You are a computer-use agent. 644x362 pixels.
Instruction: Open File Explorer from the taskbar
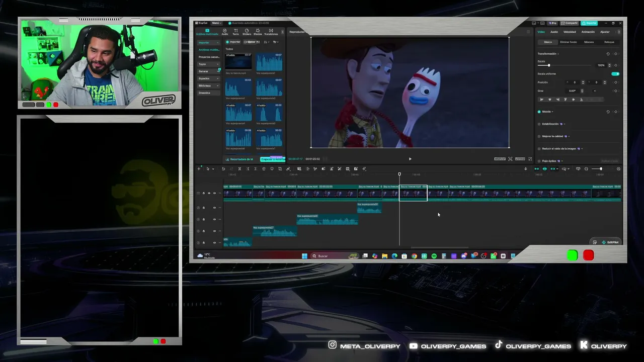(x=384, y=256)
